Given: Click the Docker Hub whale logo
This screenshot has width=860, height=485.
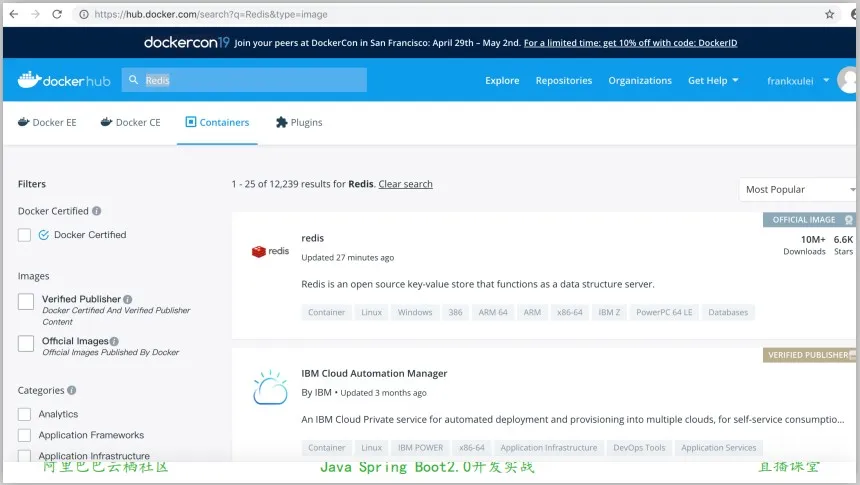Looking at the screenshot, I should point(28,80).
